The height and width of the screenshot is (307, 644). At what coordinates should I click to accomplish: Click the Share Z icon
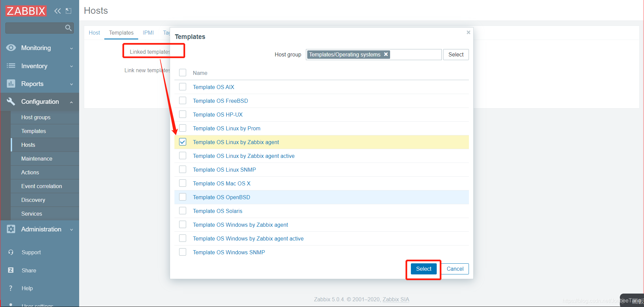click(x=11, y=270)
